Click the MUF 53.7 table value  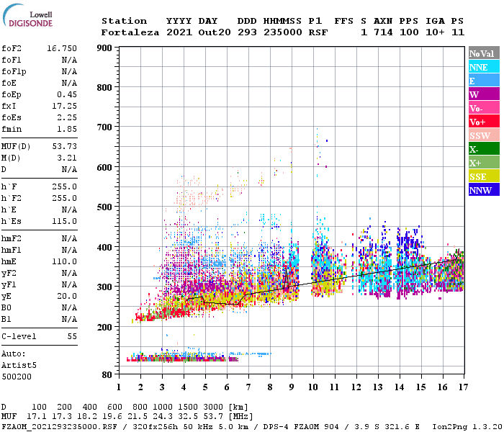[x=213, y=417]
